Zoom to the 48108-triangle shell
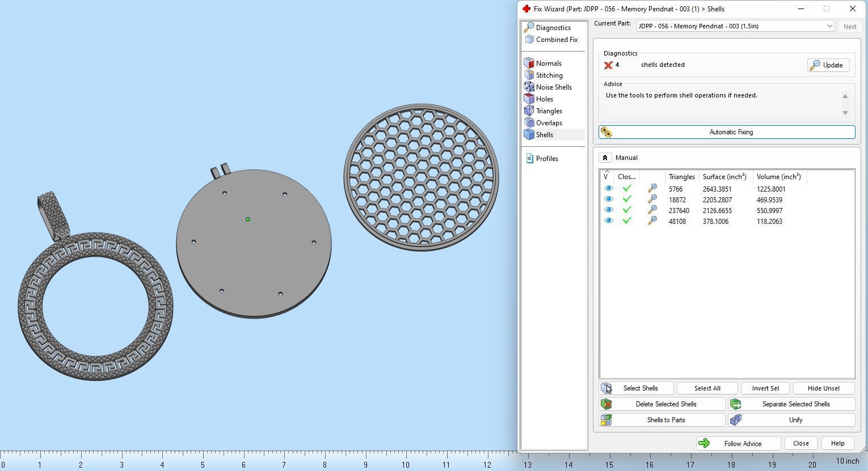The height and width of the screenshot is (471, 868). click(x=652, y=221)
